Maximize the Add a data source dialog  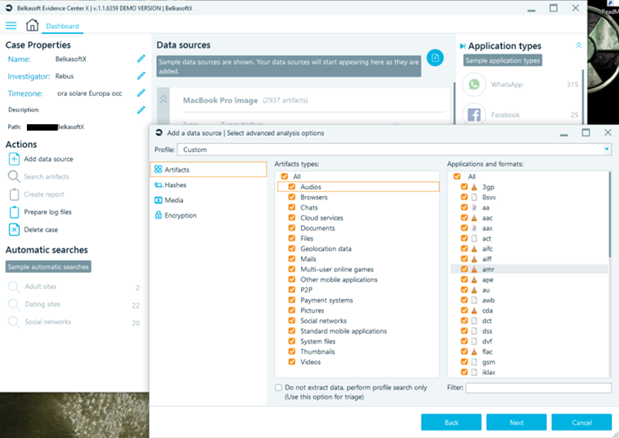click(x=586, y=133)
